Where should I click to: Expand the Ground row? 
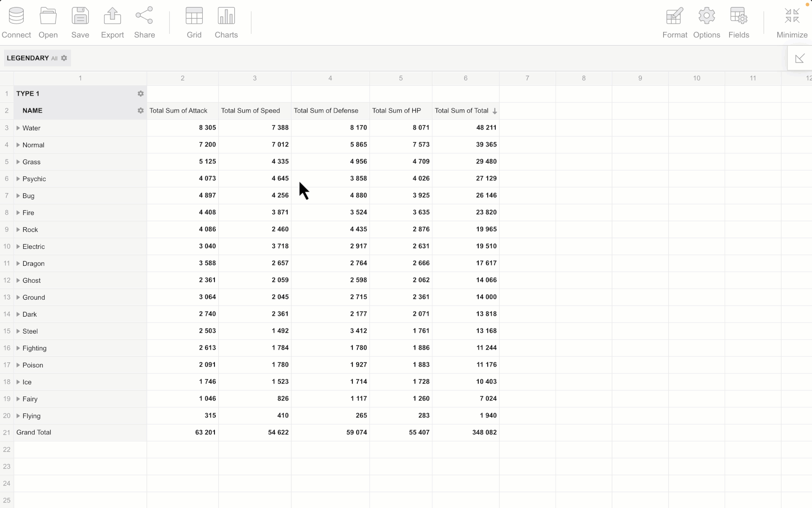pyautogui.click(x=18, y=297)
